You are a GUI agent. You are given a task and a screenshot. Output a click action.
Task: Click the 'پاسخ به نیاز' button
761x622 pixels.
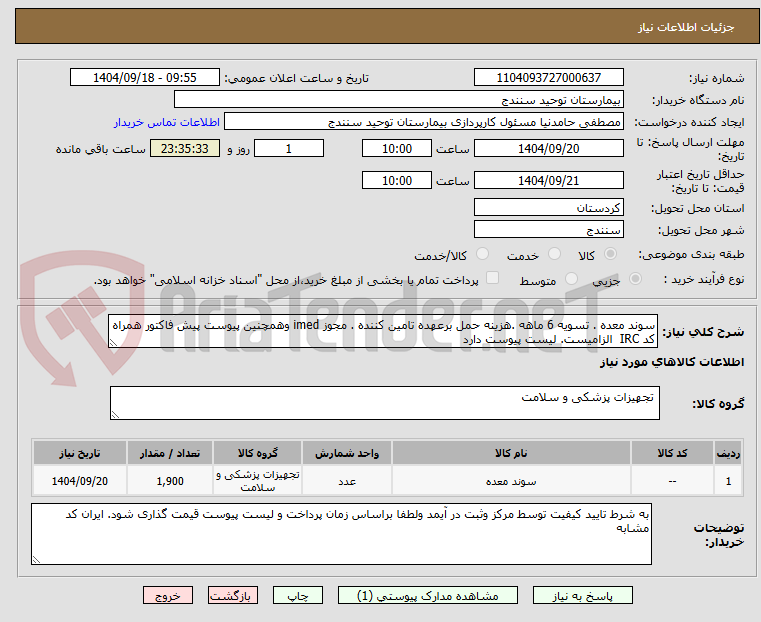tap(582, 595)
